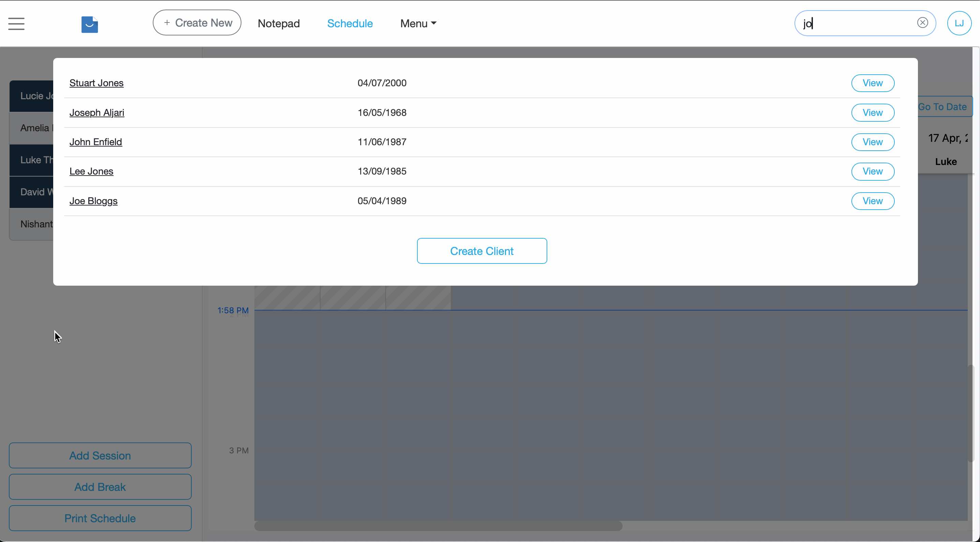980x542 pixels.
Task: Click the date 11/06/1987
Action: pos(382,142)
